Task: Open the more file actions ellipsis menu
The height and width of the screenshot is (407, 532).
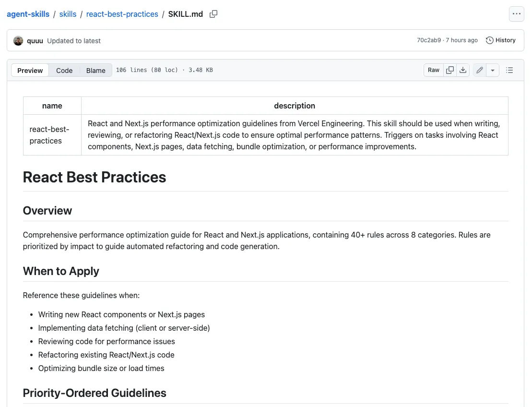Action: tap(516, 14)
